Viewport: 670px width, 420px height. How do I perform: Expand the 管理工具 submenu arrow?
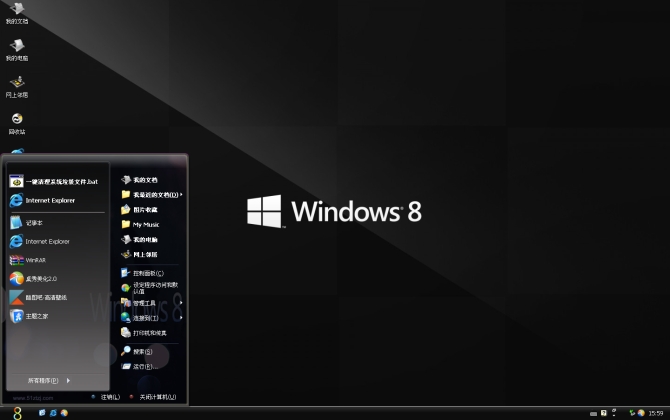pyautogui.click(x=181, y=303)
